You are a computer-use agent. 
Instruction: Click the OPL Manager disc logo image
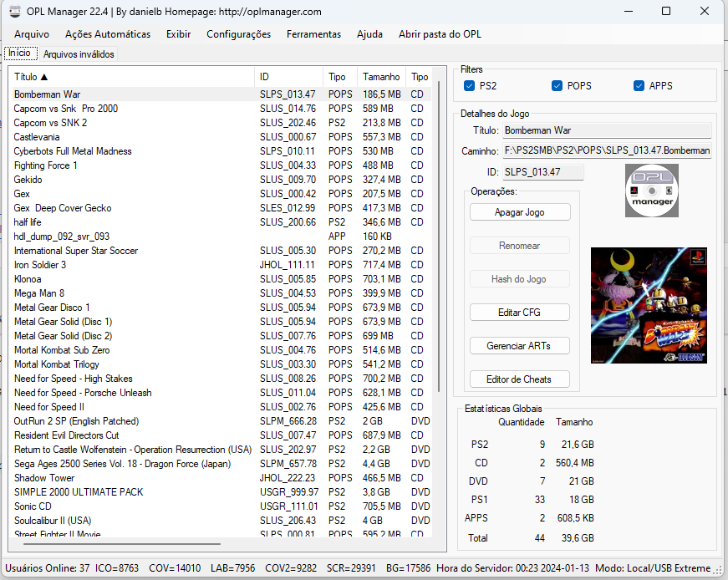click(651, 191)
